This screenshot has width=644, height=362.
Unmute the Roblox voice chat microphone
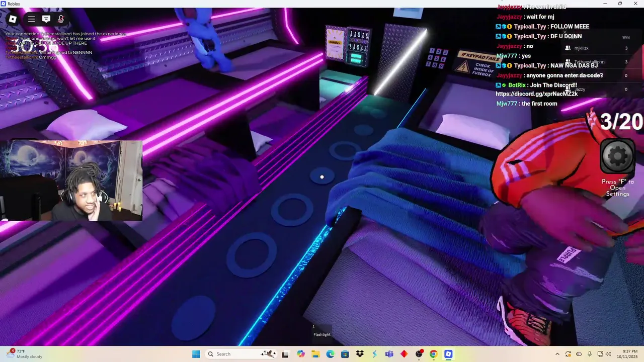coord(61,19)
